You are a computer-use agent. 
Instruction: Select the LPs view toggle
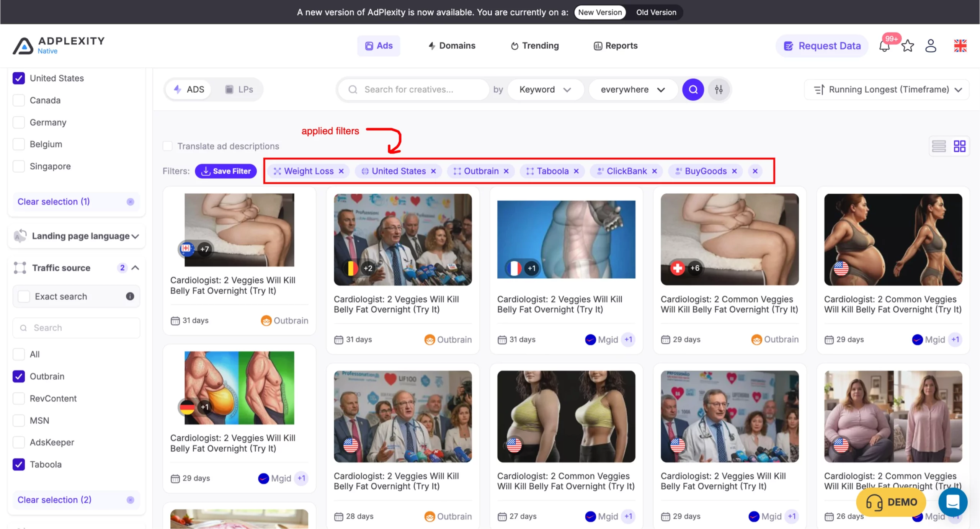pyautogui.click(x=239, y=90)
